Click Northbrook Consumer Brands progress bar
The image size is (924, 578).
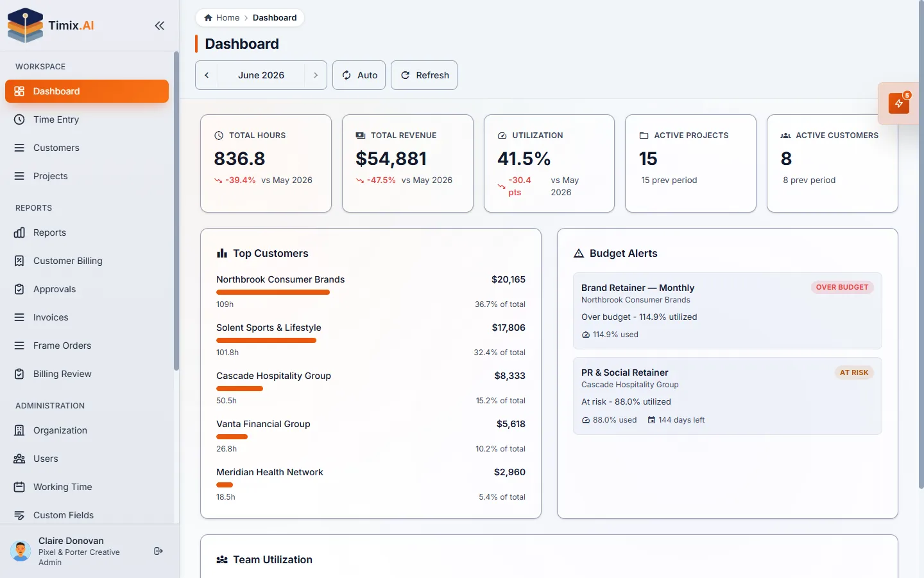tap(273, 292)
